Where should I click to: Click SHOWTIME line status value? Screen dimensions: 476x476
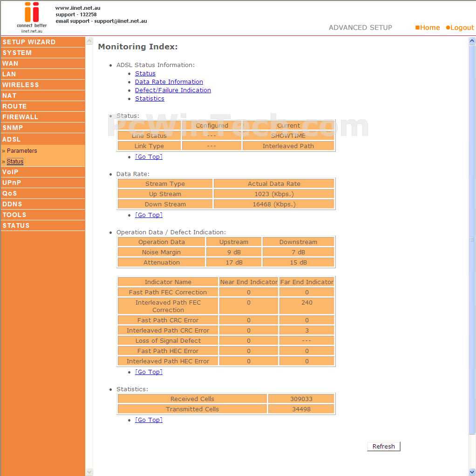pos(288,136)
